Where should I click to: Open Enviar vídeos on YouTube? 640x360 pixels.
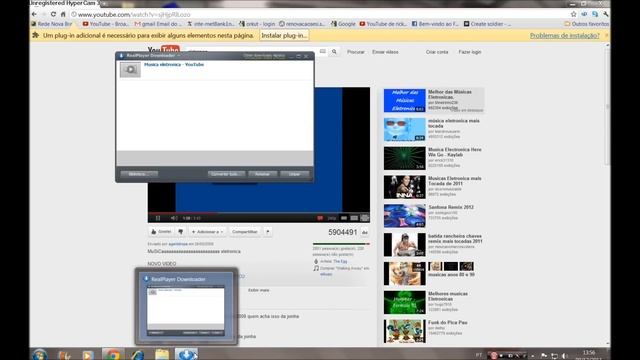click(x=385, y=52)
